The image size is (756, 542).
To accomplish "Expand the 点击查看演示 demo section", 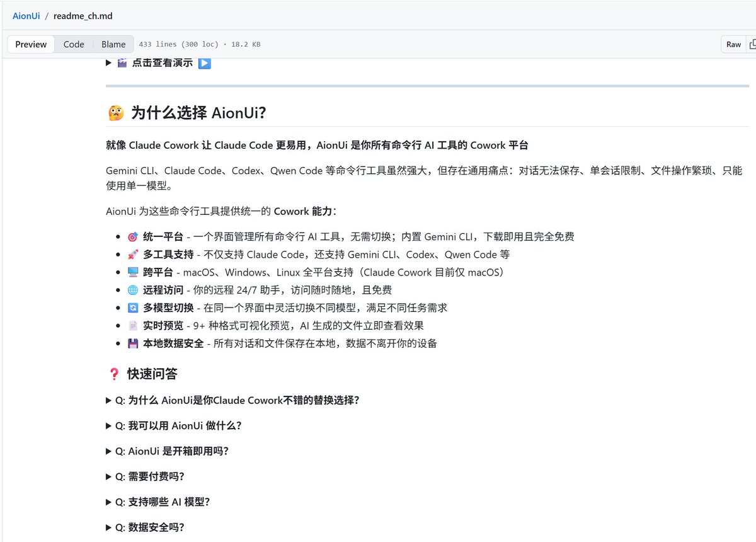I will click(x=161, y=63).
